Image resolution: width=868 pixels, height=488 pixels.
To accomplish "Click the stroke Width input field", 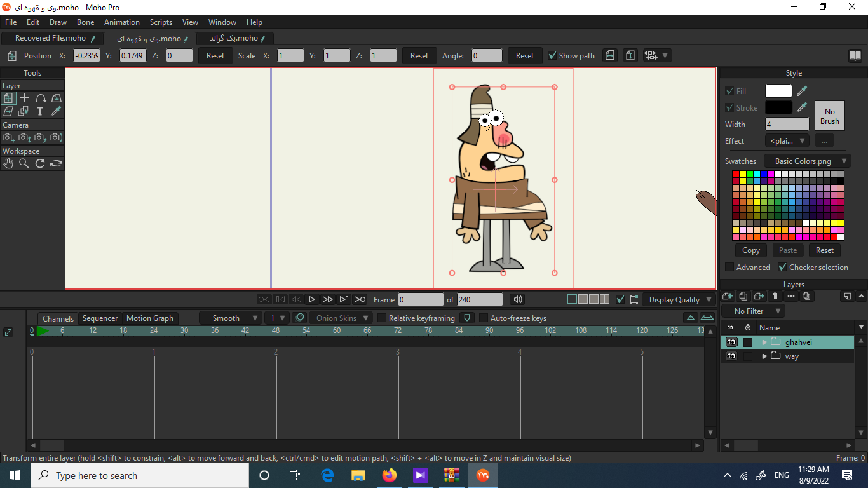I will [787, 124].
